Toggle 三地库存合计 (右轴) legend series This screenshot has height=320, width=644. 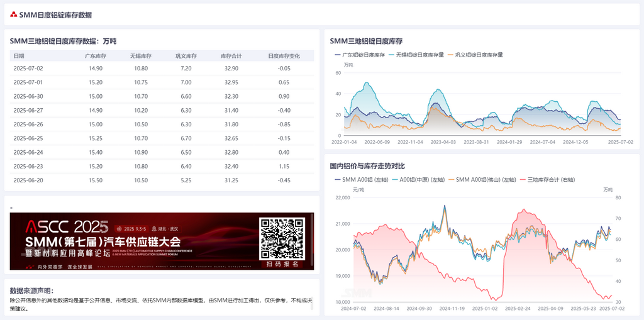(547, 180)
